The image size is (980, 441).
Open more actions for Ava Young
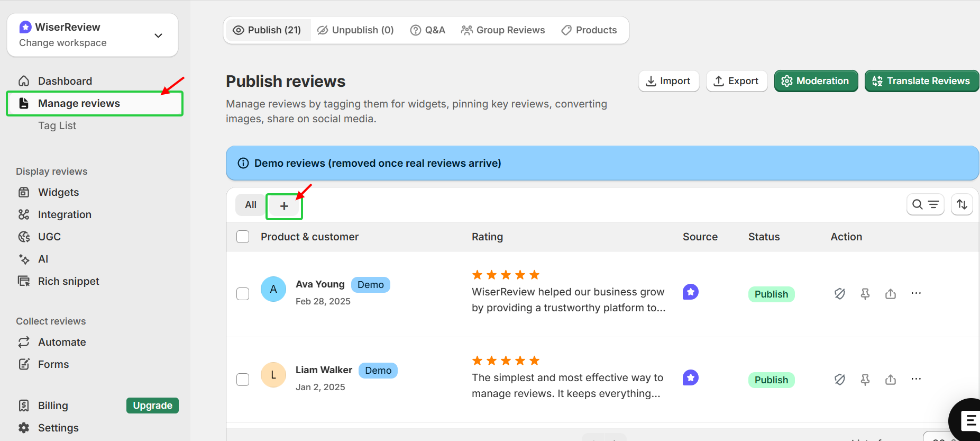click(916, 293)
